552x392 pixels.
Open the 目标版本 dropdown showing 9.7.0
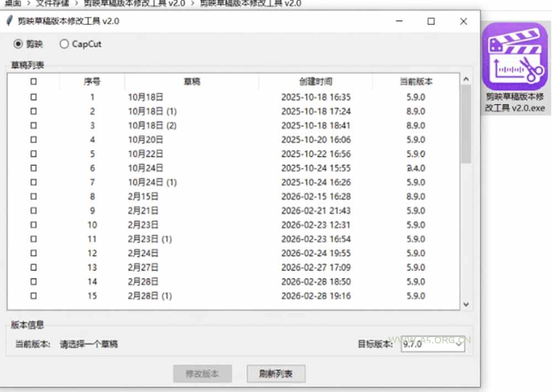[433, 344]
